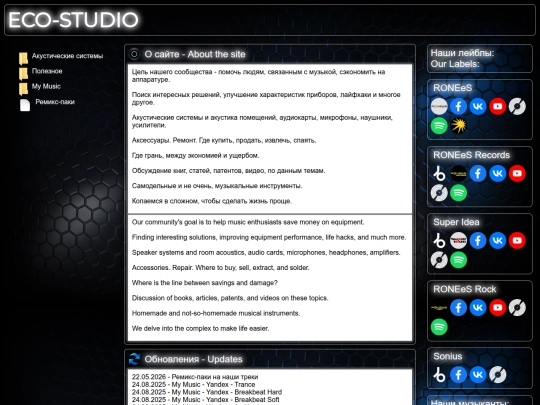Click update 'My Music - Yandex - Breakbeat Soft'
Viewport: 540px width, 405px height.
tap(225, 399)
